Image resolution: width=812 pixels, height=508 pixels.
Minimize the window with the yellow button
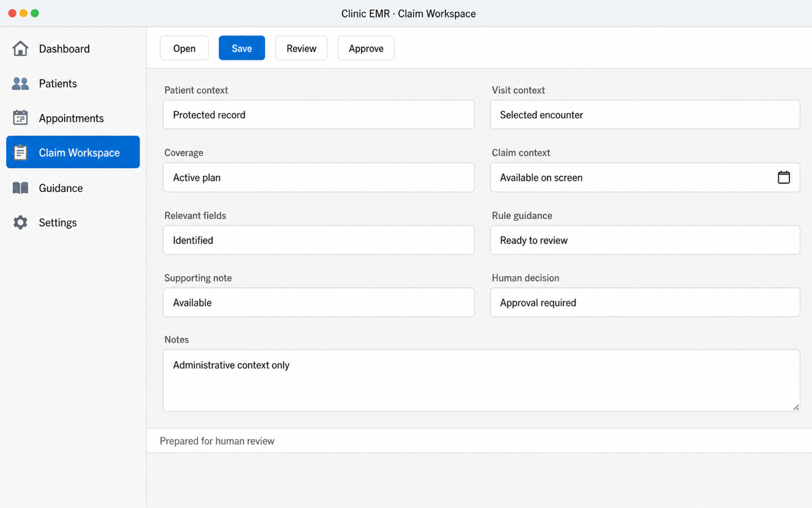tap(23, 13)
